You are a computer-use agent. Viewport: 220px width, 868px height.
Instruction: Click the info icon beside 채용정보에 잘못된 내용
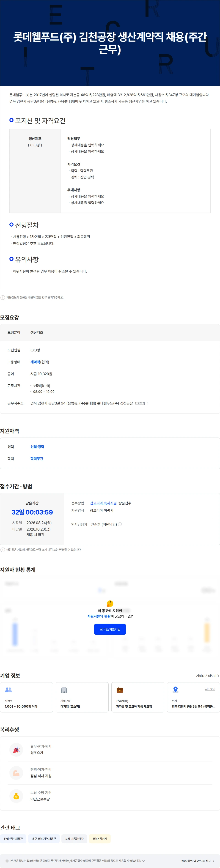pos(3,298)
